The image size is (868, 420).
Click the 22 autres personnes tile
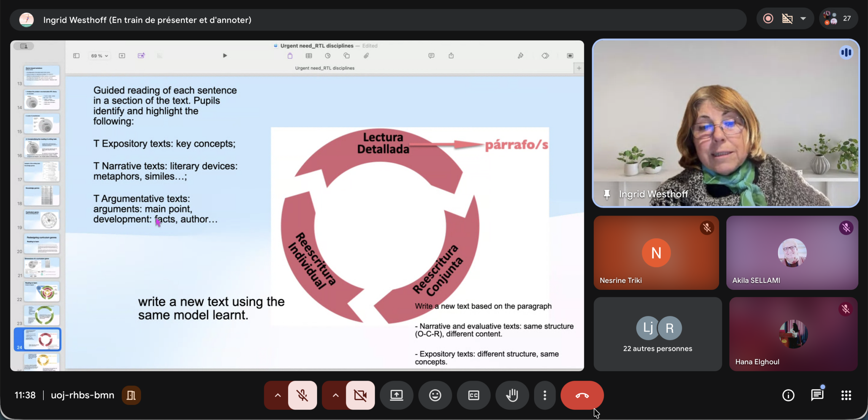tap(657, 334)
